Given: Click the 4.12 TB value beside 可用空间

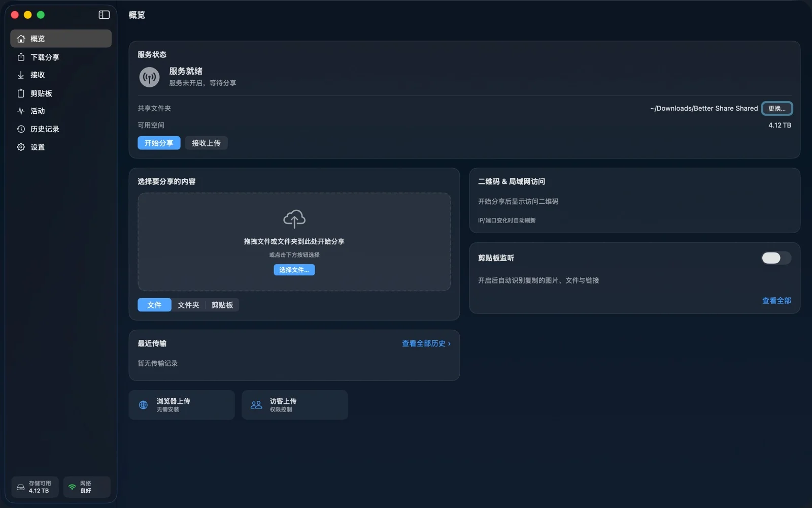Looking at the screenshot, I should click(780, 125).
